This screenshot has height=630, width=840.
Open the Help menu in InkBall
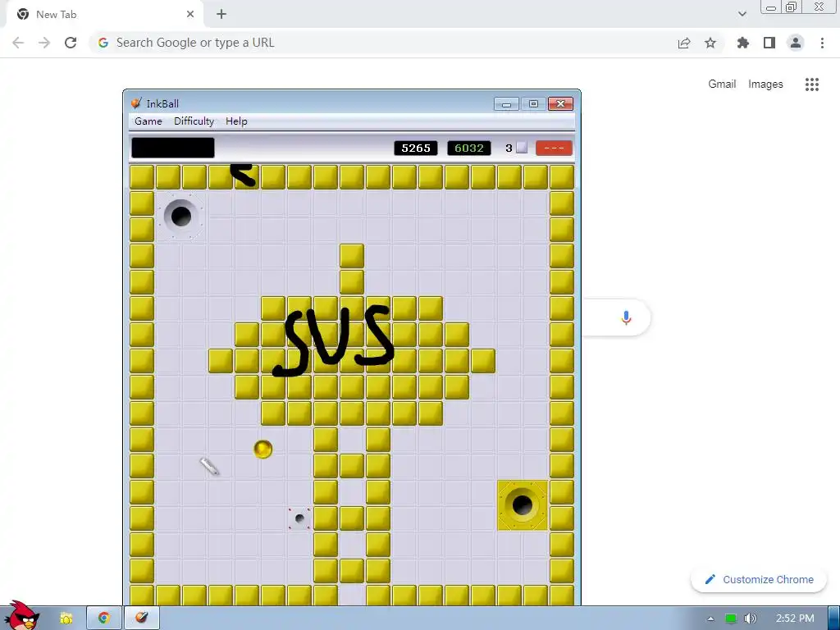point(236,121)
